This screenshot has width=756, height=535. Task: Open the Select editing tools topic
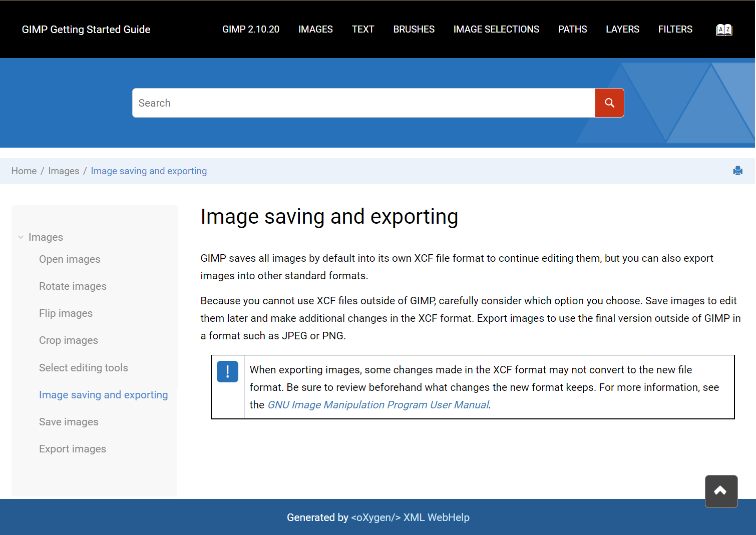click(84, 368)
